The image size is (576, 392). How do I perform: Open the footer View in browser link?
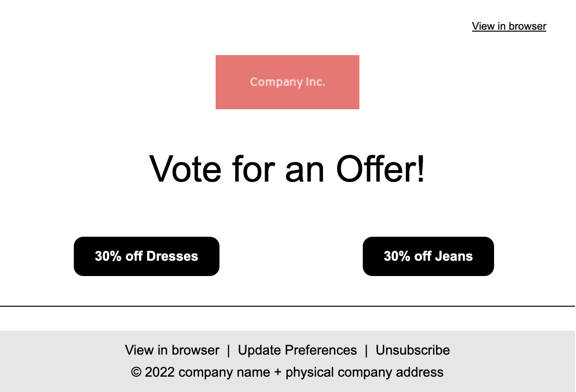click(x=172, y=350)
